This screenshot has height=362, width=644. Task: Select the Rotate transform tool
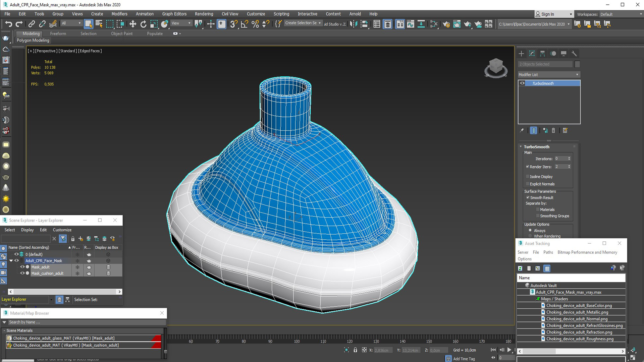point(143,24)
